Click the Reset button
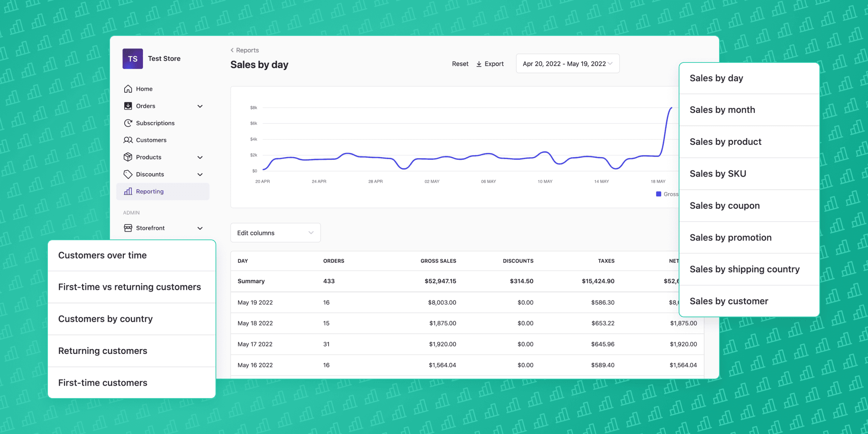This screenshot has height=434, width=868. pyautogui.click(x=460, y=64)
